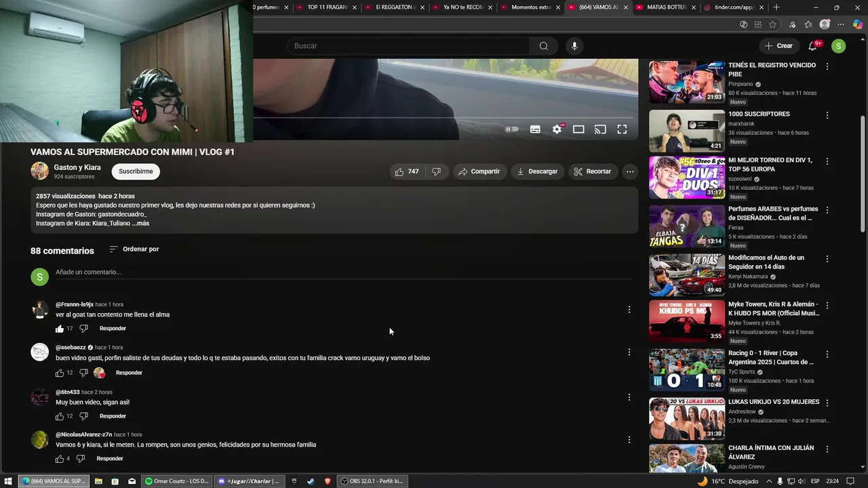Switch to Ya NO te RECOM browser tab
Image resolution: width=868 pixels, height=488 pixels.
coord(461,7)
